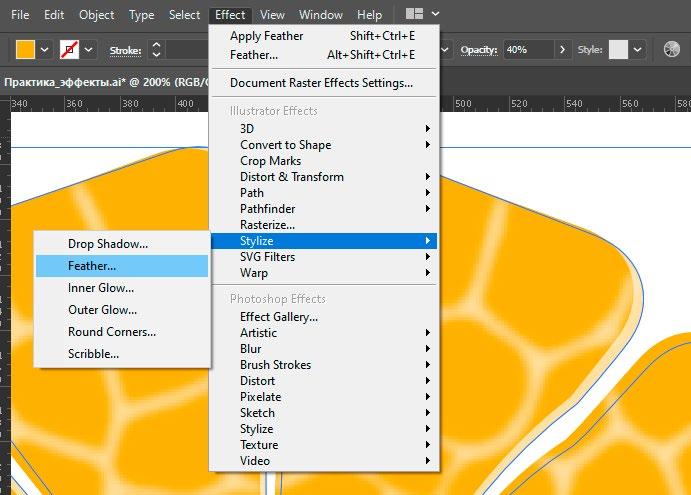Open the Select menu

(x=184, y=15)
